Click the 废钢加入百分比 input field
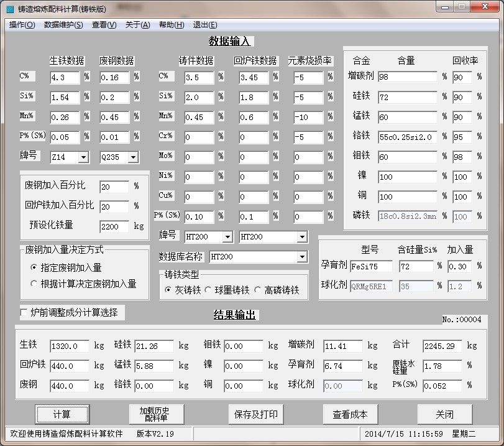 pos(114,187)
